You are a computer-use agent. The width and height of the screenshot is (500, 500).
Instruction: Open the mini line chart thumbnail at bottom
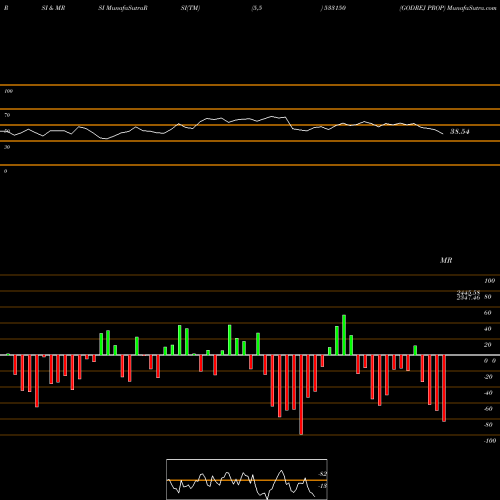coord(247,479)
